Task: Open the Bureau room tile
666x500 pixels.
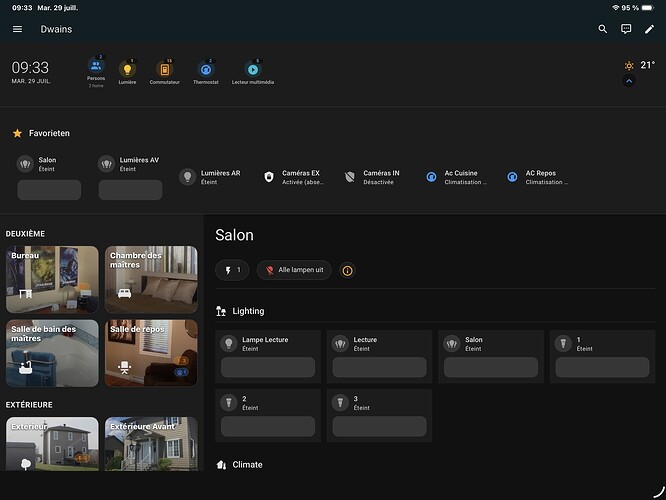Action: coord(52,280)
